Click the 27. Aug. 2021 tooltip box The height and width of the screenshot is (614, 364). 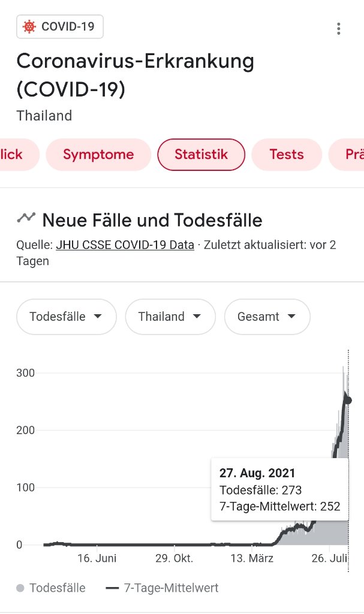(x=279, y=490)
